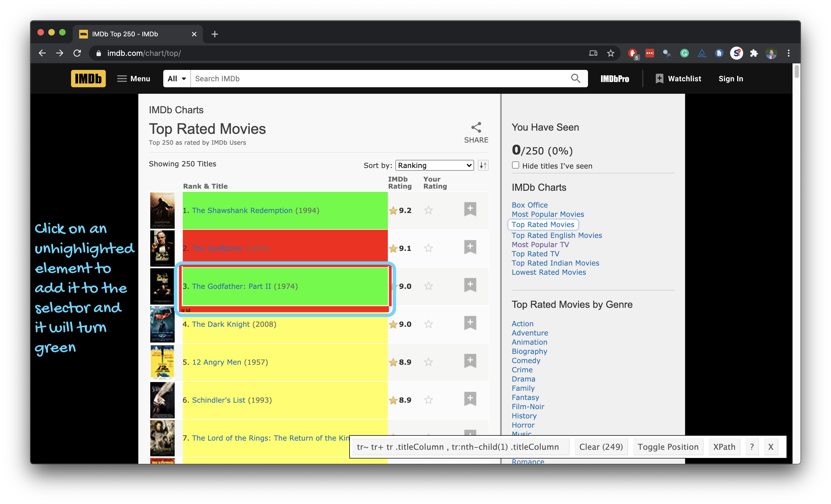Click 12 Angry Men poster thumbnail
This screenshot has width=831, height=504.
click(162, 362)
